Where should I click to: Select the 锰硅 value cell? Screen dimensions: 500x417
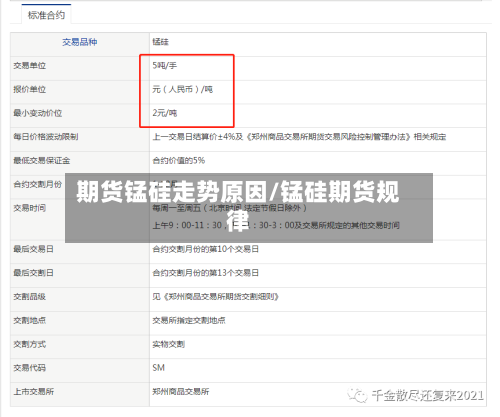click(x=160, y=42)
